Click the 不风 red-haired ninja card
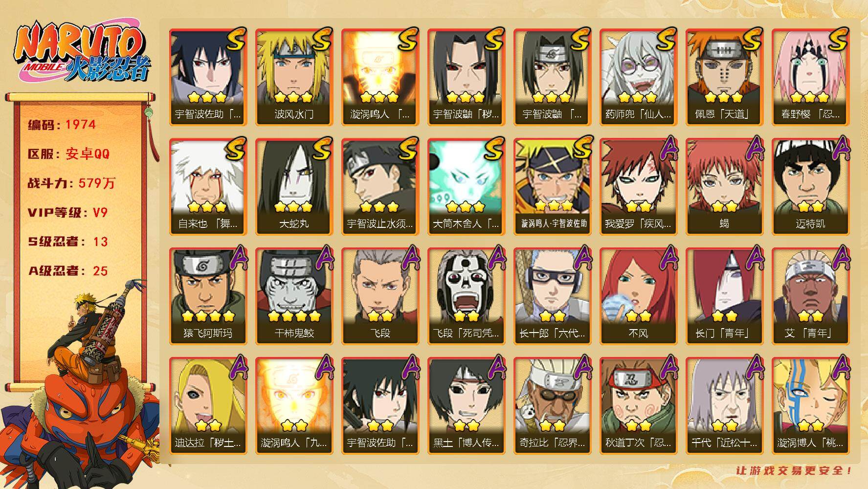The image size is (868, 489). tap(638, 296)
